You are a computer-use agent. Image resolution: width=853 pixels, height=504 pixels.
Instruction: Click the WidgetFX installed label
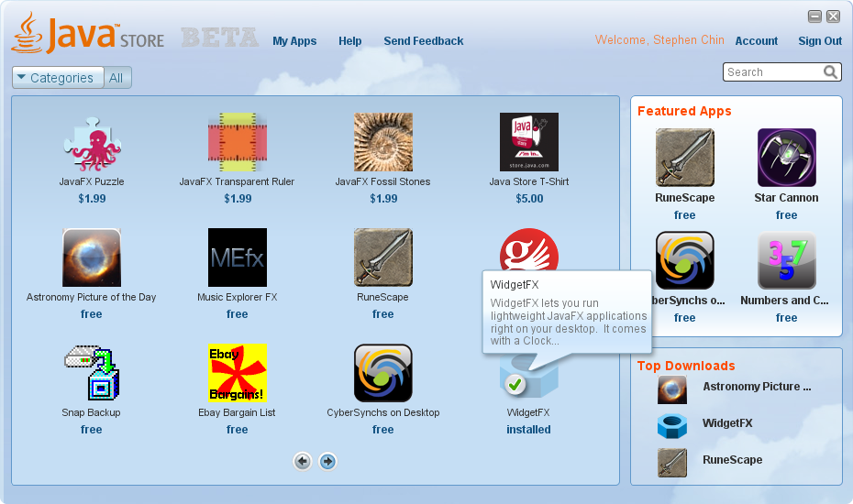(529, 429)
